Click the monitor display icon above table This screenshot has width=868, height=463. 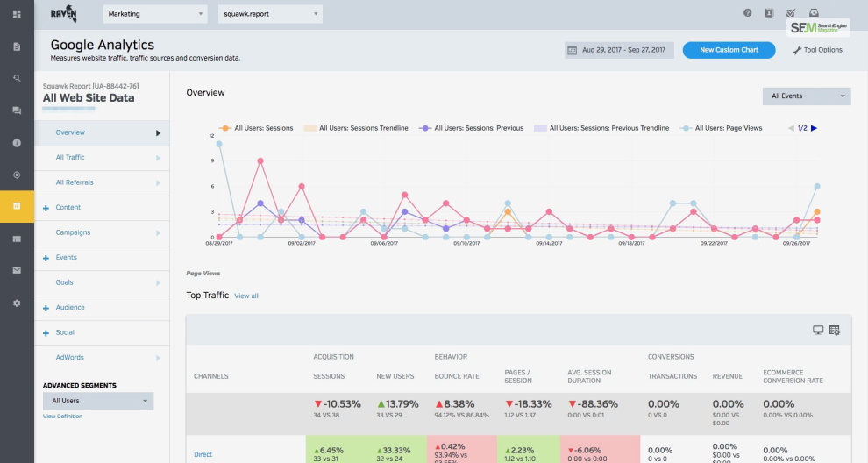818,330
